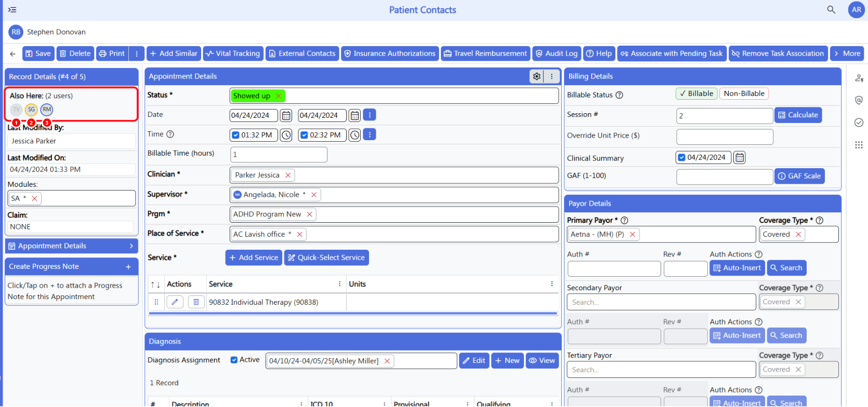Uncheck the start time 01:32 PM checkbox

tap(235, 135)
